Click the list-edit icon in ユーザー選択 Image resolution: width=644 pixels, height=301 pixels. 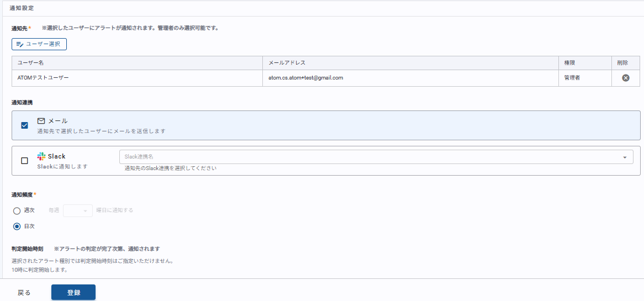[x=20, y=44]
